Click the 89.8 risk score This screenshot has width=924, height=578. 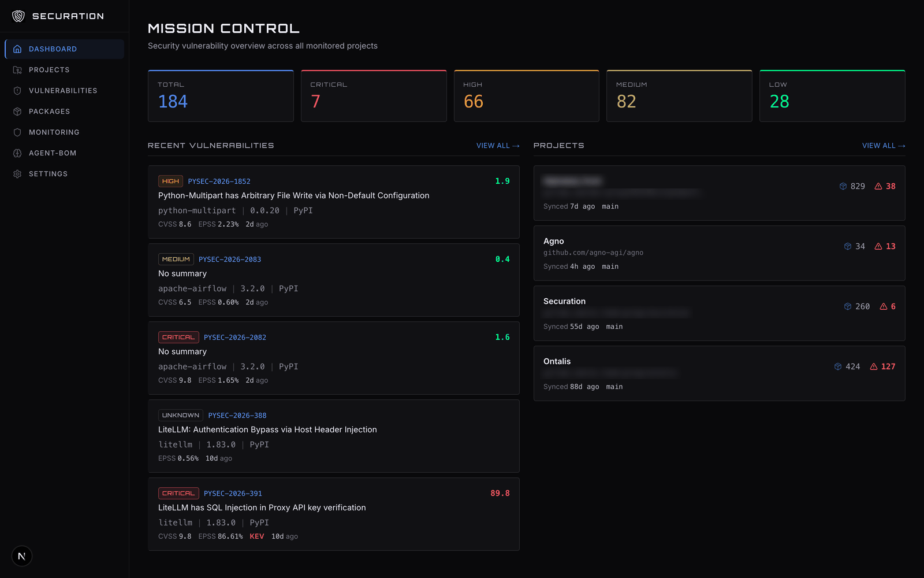click(x=500, y=494)
